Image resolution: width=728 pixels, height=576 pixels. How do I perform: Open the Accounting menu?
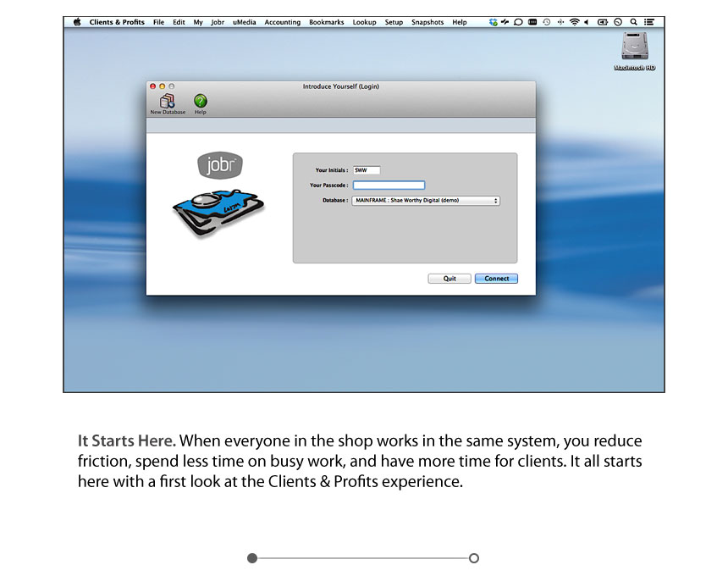coord(282,22)
